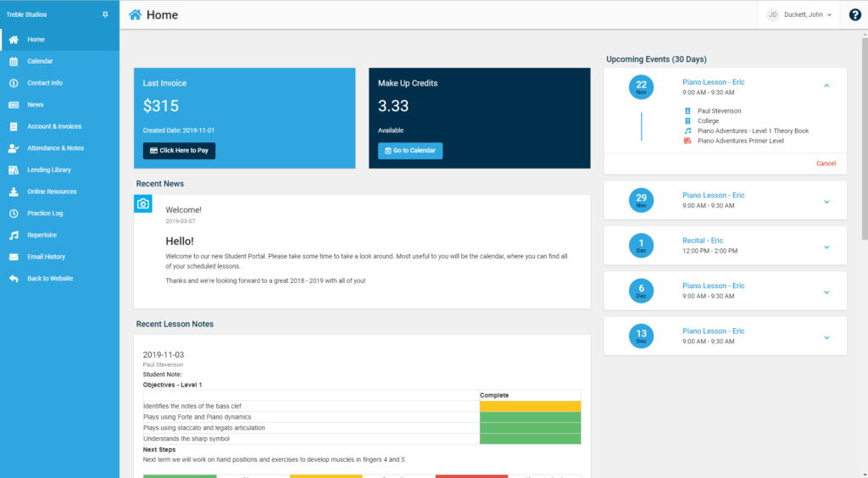
Task: Click yellow status cell for bass clef objective
Action: tap(530, 406)
